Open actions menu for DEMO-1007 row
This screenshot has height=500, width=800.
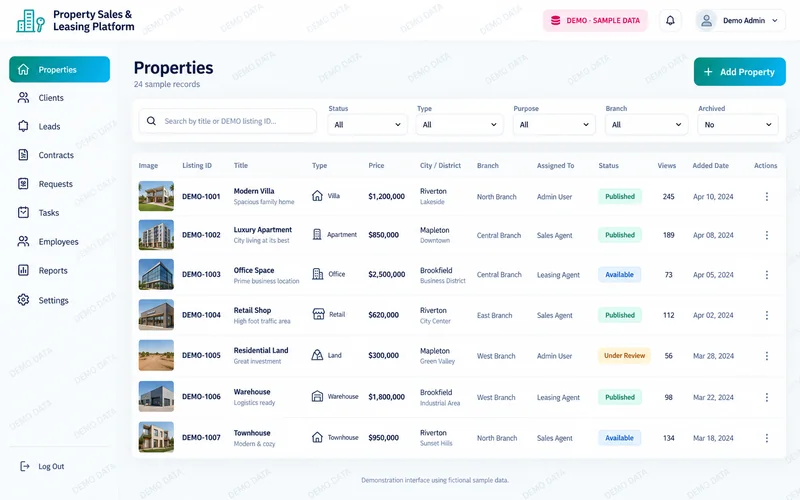[766, 438]
